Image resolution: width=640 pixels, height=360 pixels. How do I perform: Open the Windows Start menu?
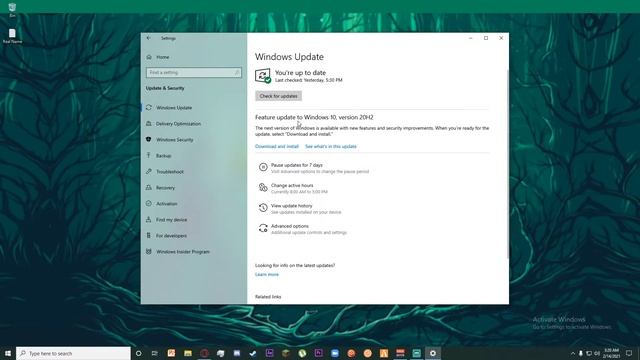click(8, 353)
